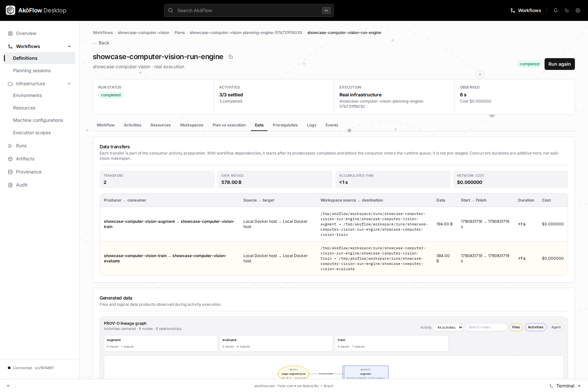588x392 pixels.
Task: Toggle the Files filter chip
Action: click(x=516, y=327)
